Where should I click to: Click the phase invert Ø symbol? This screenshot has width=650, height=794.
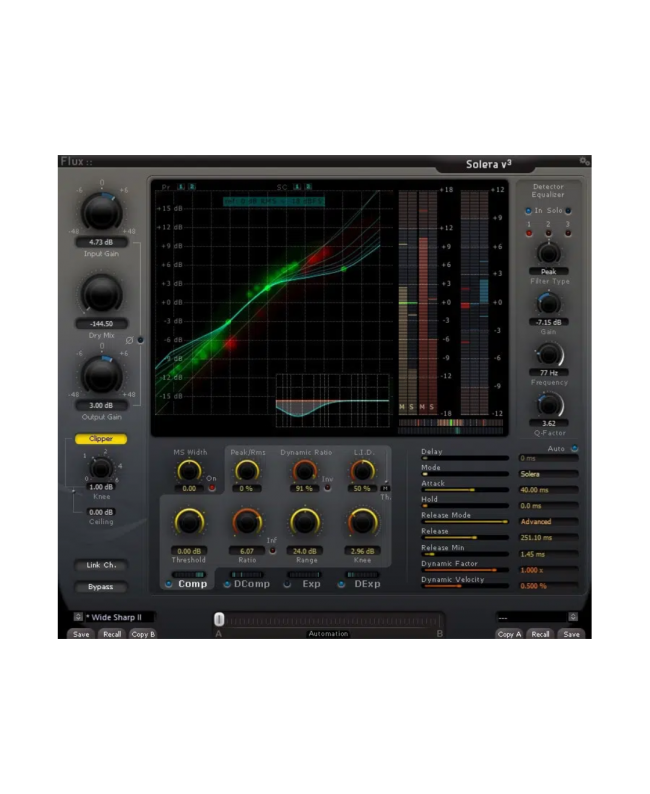click(130, 340)
